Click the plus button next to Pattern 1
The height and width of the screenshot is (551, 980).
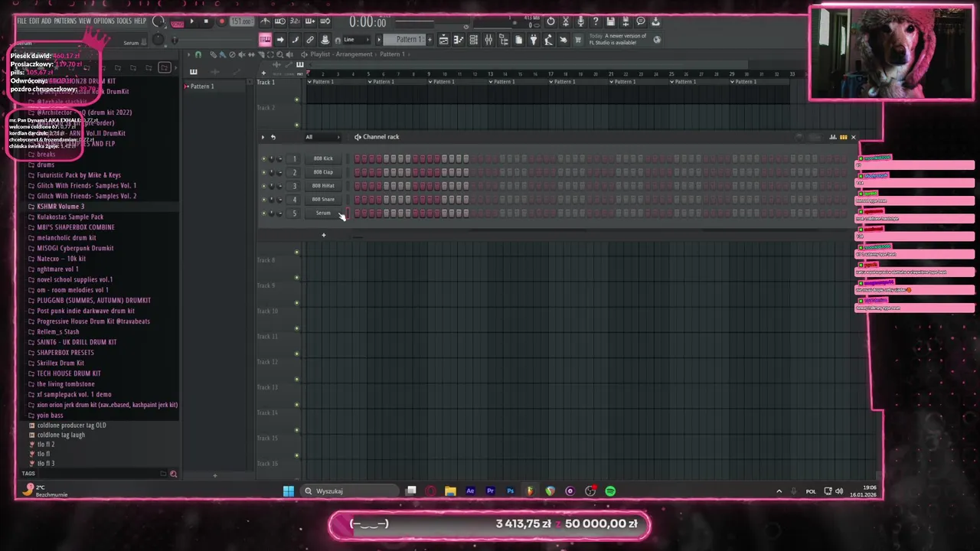(x=430, y=39)
